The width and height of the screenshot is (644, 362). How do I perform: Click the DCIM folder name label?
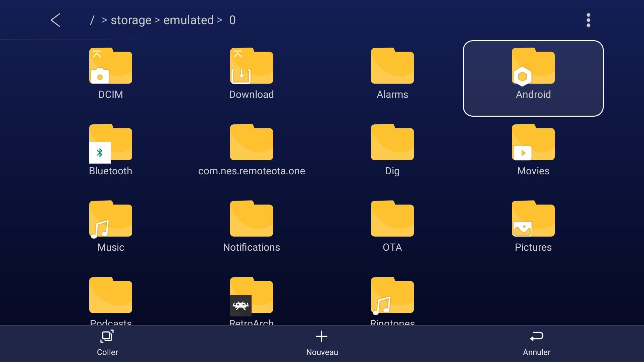pyautogui.click(x=111, y=95)
